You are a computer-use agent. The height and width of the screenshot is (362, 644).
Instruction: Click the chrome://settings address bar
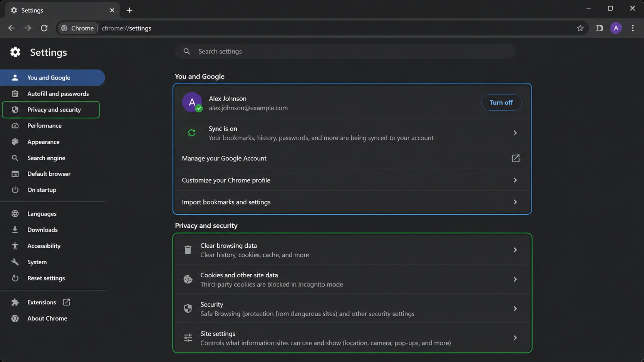click(x=323, y=28)
